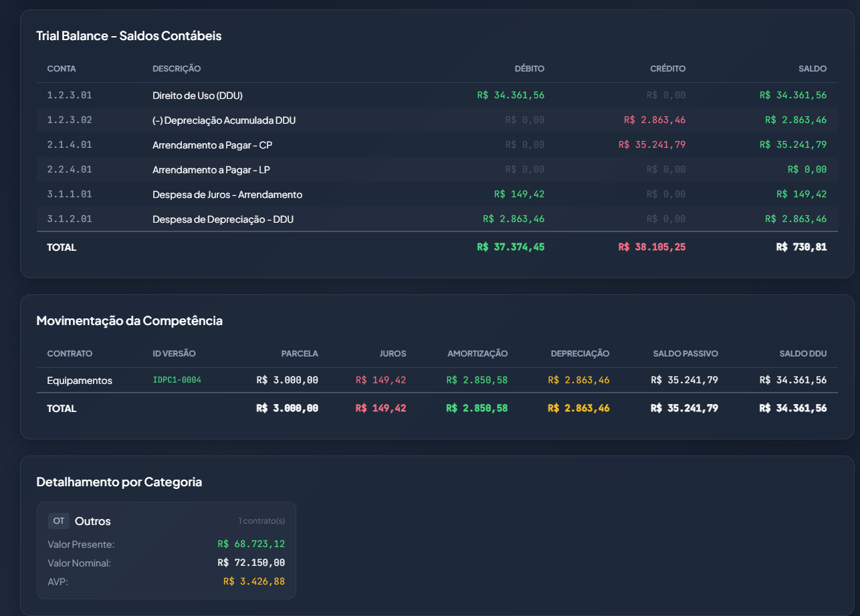This screenshot has width=860, height=616.
Task: Click Arrendamento a Pagar - LP description
Action: tap(211, 170)
